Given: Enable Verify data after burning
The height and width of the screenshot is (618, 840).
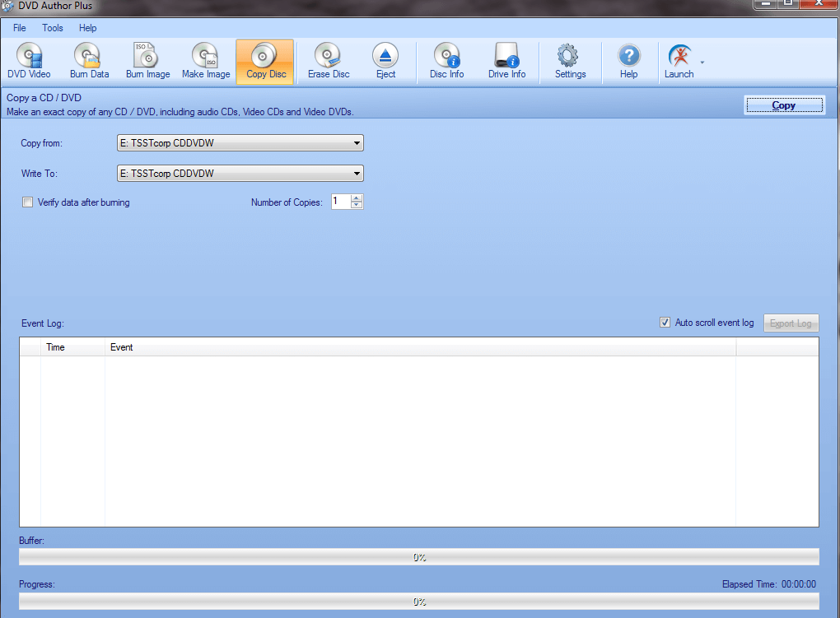Looking at the screenshot, I should point(27,202).
